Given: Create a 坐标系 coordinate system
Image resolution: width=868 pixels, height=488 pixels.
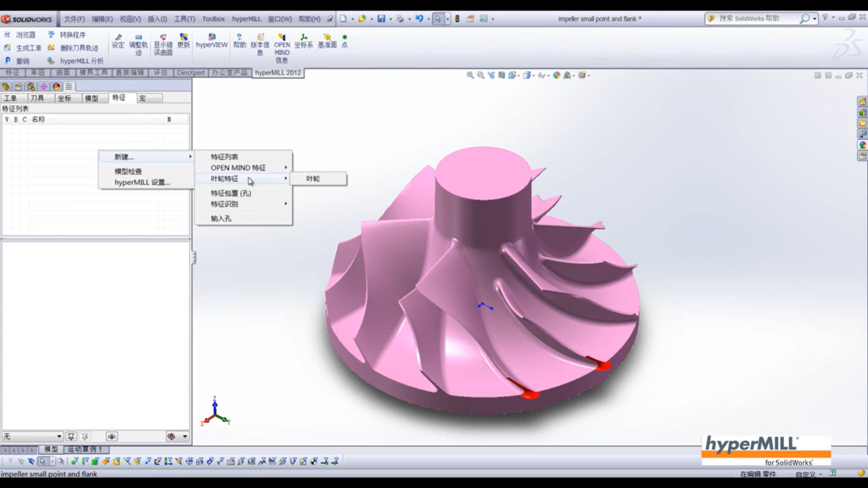Looking at the screenshot, I should [x=304, y=41].
